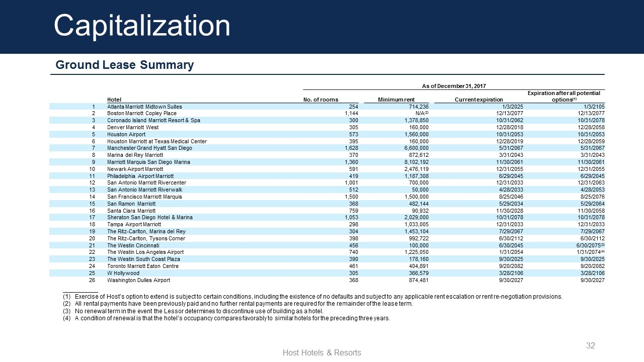Click Houston Marriott at Texas Medical Center
This screenshot has width=644, height=362.
point(156,142)
